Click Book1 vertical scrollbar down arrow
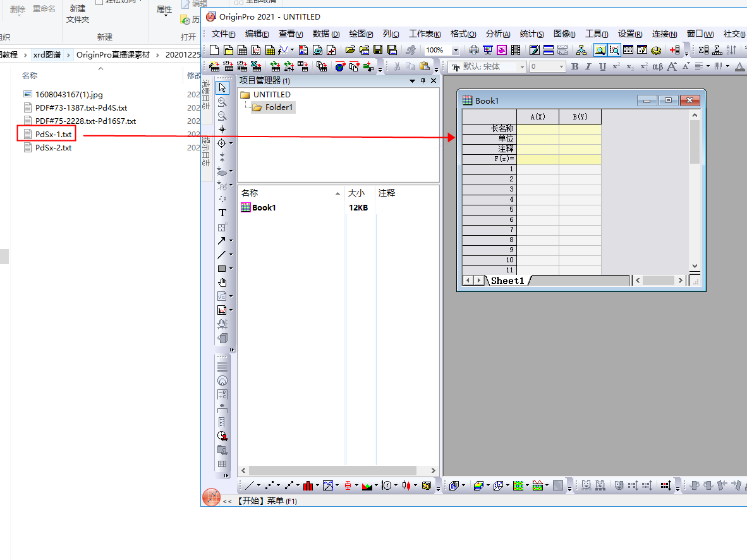Image resolution: width=747 pixels, height=560 pixels. click(x=695, y=267)
